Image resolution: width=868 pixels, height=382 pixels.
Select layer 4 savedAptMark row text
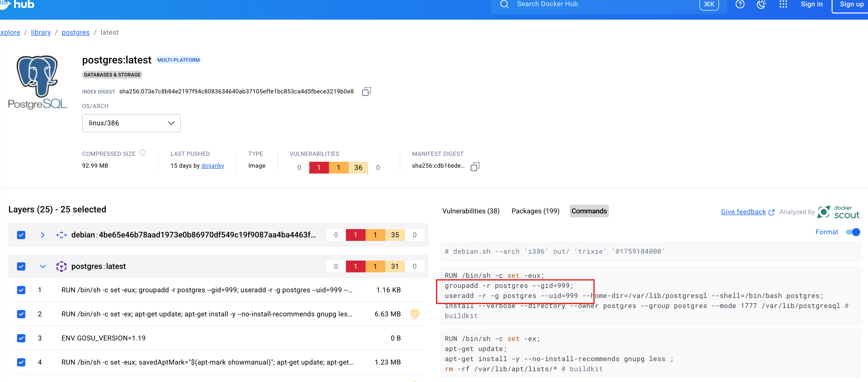click(x=207, y=362)
